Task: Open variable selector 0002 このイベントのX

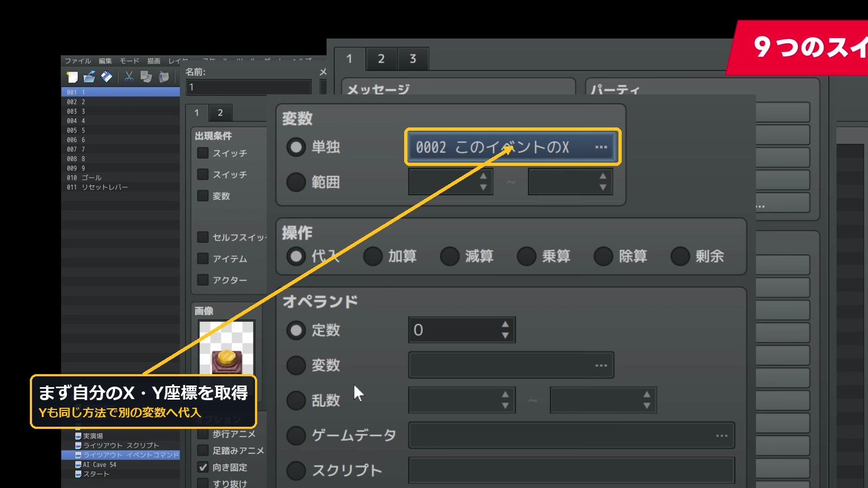Action: tap(512, 147)
